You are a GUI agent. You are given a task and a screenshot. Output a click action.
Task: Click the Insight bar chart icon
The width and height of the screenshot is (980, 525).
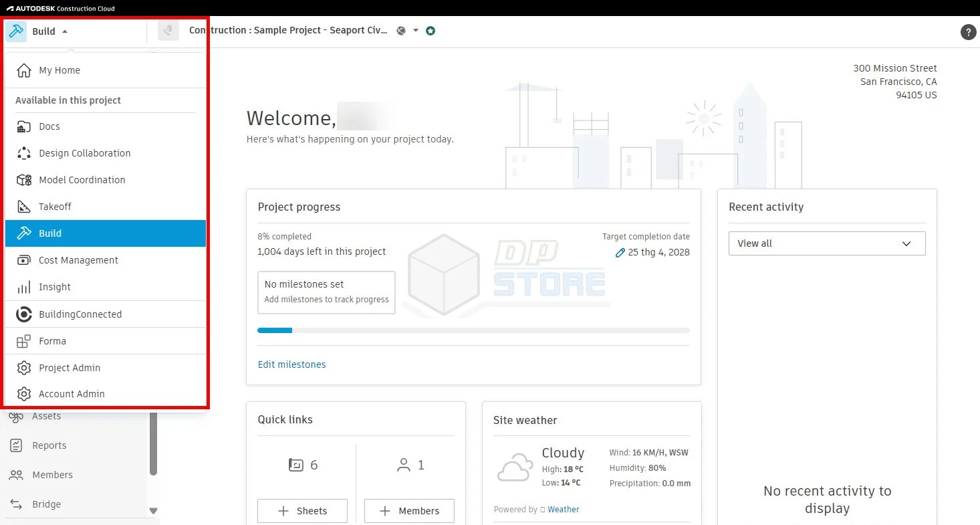[x=24, y=288]
